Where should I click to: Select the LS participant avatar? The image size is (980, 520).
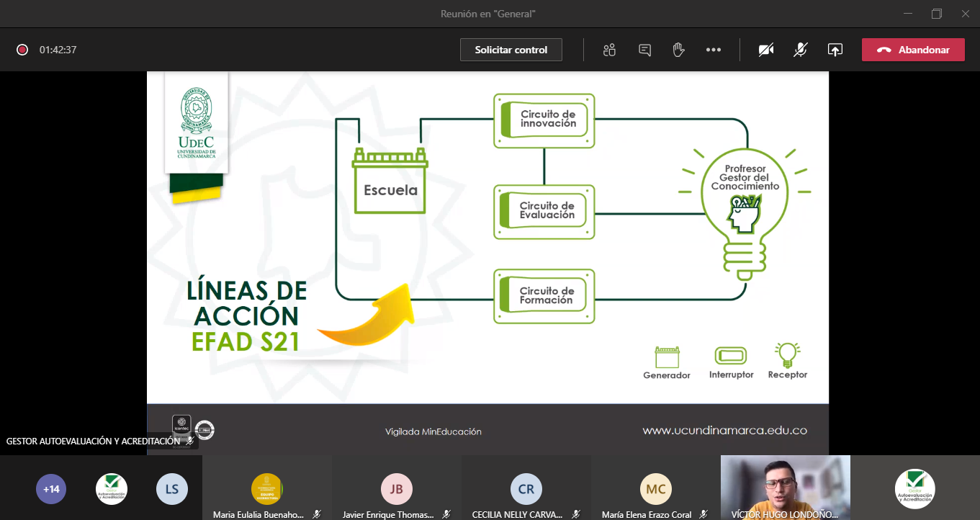coord(172,490)
